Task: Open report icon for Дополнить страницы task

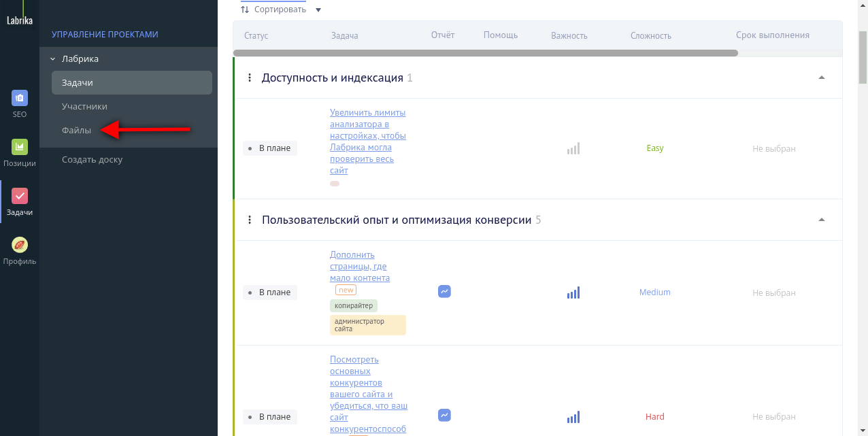Action: (444, 292)
